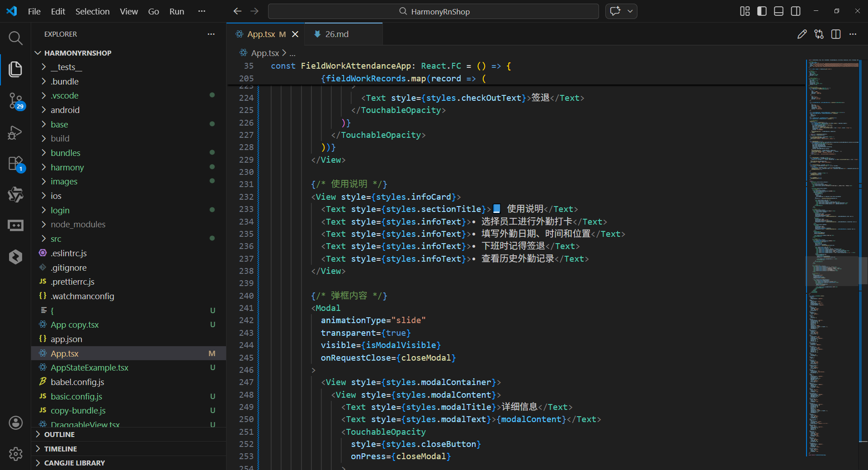Open the Manage gear settings

click(x=15, y=454)
